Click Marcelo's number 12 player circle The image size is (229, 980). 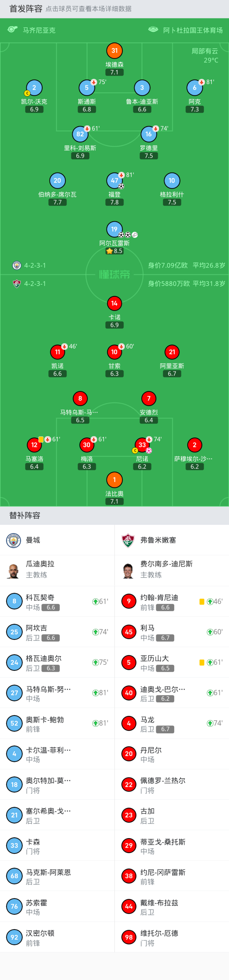coord(34,445)
